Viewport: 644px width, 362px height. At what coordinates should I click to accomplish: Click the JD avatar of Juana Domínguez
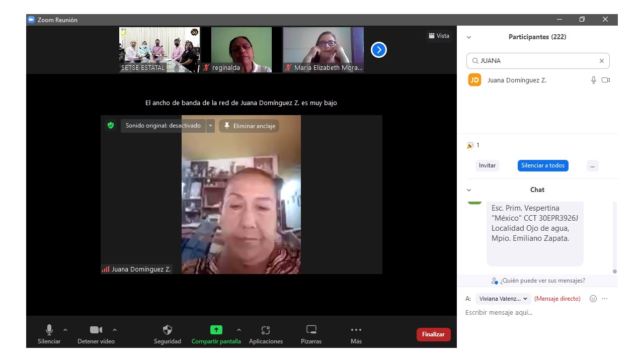(474, 80)
